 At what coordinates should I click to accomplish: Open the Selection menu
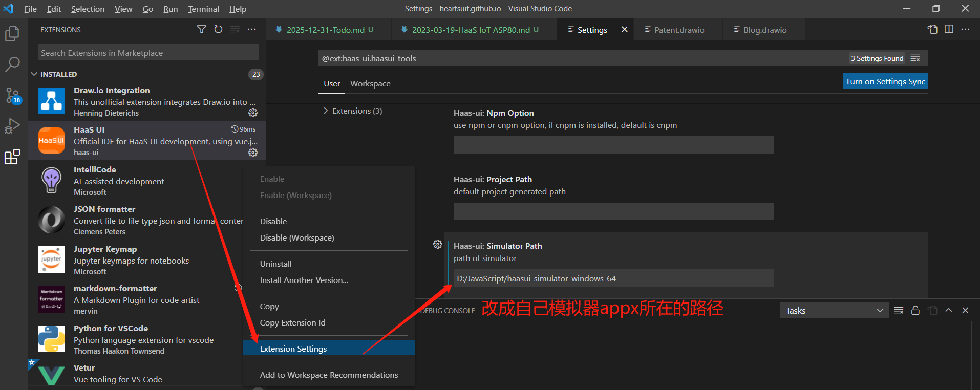[x=88, y=9]
